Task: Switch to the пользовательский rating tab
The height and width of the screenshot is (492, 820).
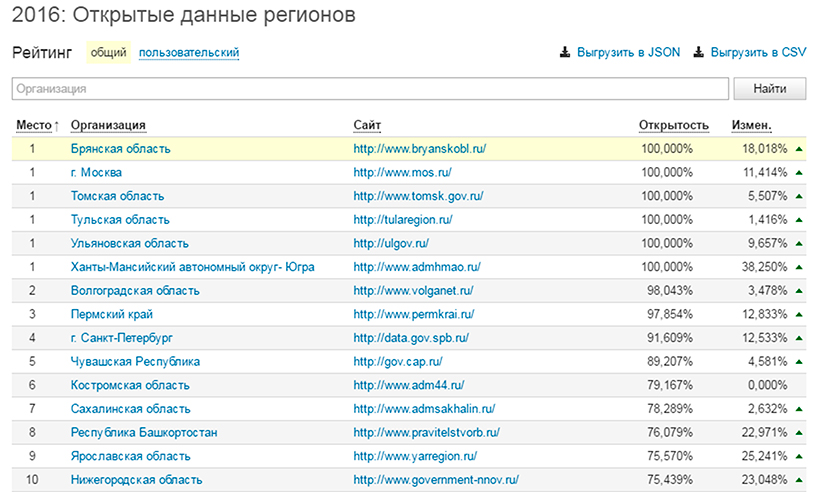Action: [x=189, y=53]
